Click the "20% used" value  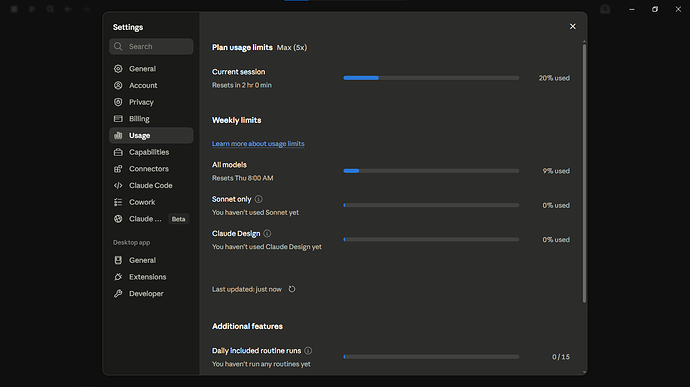[554, 78]
